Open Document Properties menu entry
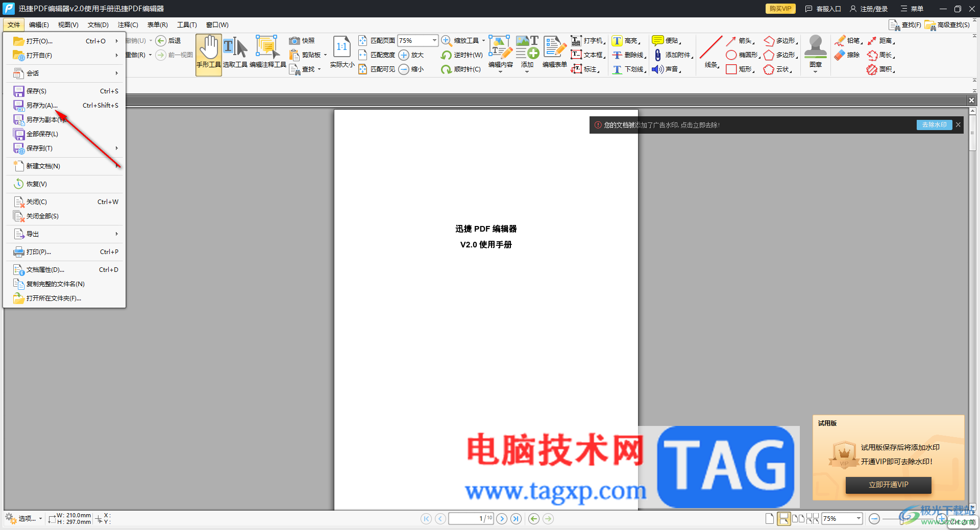This screenshot has width=980, height=530. tap(65, 270)
